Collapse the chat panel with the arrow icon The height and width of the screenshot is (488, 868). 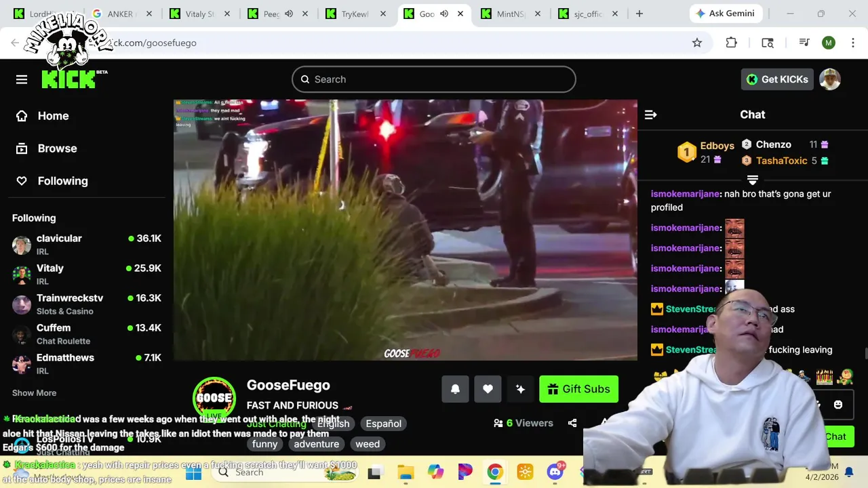[650, 115]
